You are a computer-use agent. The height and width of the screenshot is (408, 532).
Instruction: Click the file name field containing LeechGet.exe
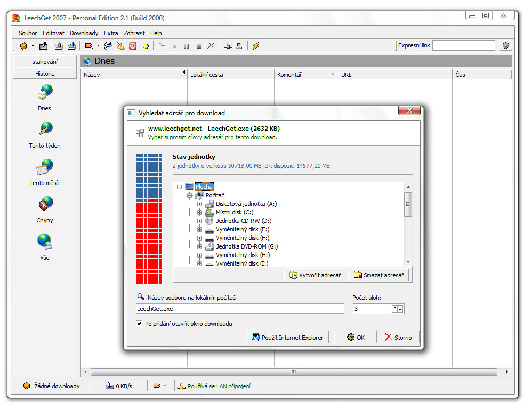click(x=240, y=309)
